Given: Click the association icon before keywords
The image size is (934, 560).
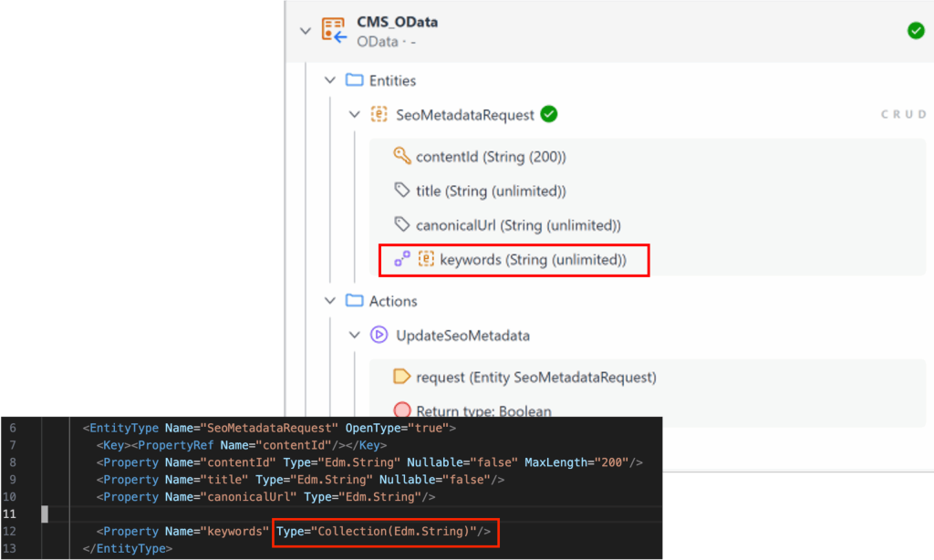Looking at the screenshot, I should [x=402, y=260].
